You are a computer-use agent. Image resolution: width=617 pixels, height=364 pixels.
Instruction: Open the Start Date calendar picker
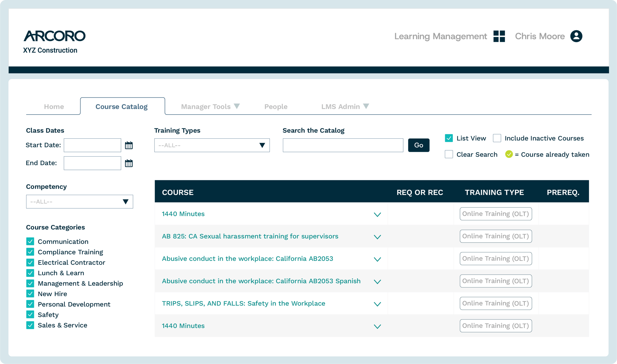[129, 145]
